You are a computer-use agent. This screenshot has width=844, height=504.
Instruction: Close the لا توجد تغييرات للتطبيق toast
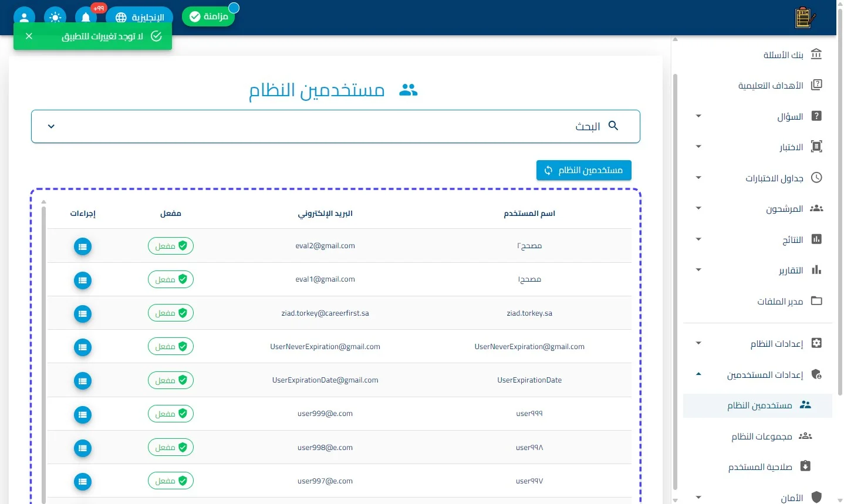click(x=29, y=36)
